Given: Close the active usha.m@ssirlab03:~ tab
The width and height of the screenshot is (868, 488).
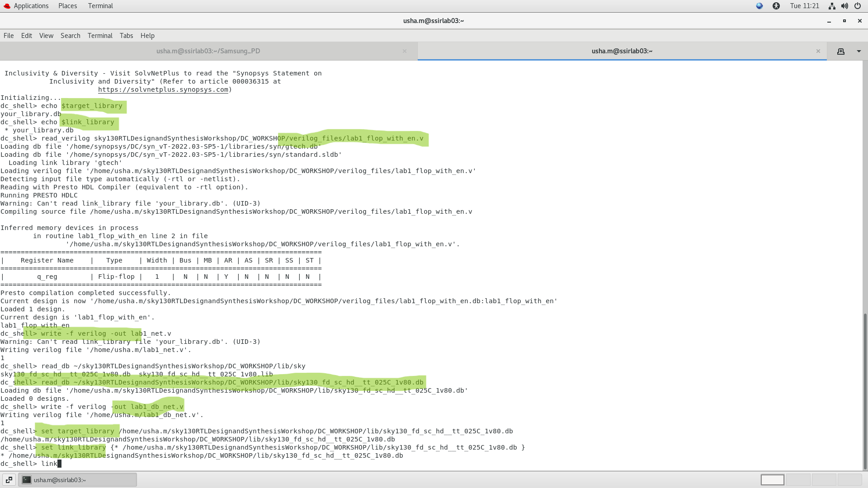Looking at the screenshot, I should [818, 51].
